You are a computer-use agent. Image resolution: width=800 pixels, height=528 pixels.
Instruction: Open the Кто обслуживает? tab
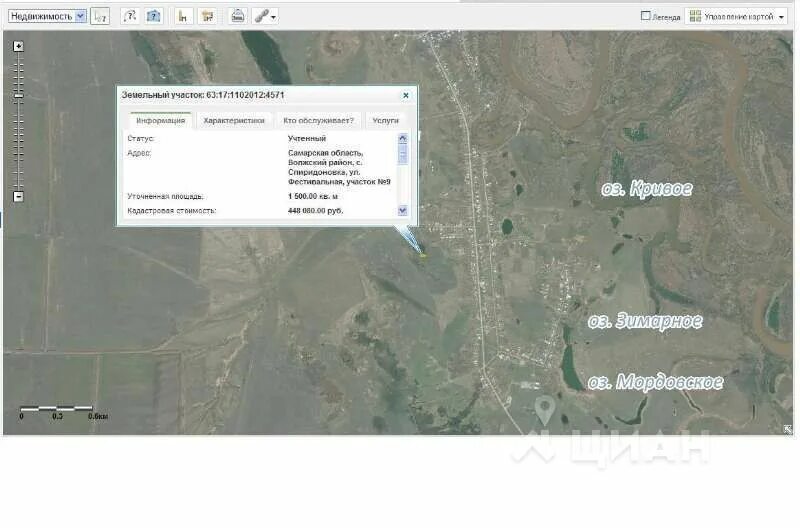318,120
